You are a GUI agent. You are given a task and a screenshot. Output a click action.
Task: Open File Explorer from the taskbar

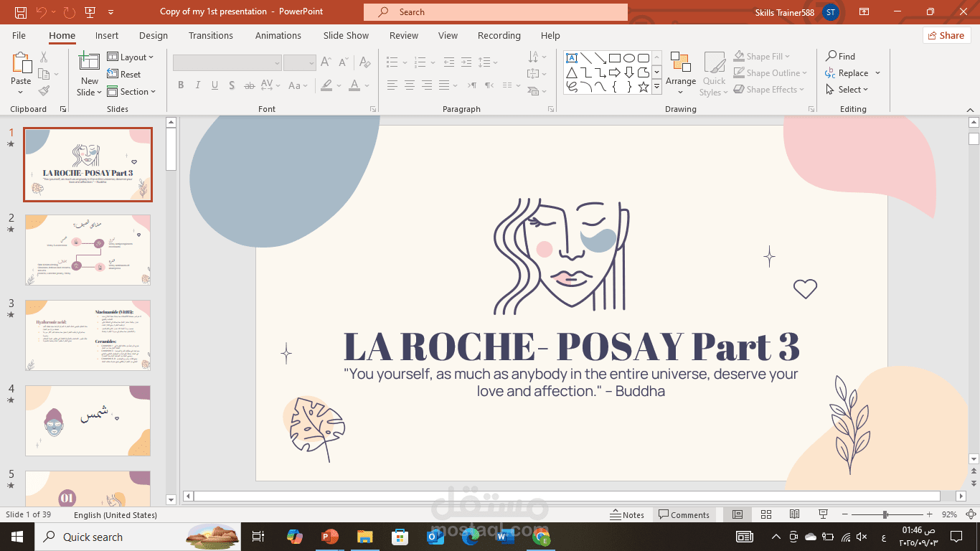point(364,537)
